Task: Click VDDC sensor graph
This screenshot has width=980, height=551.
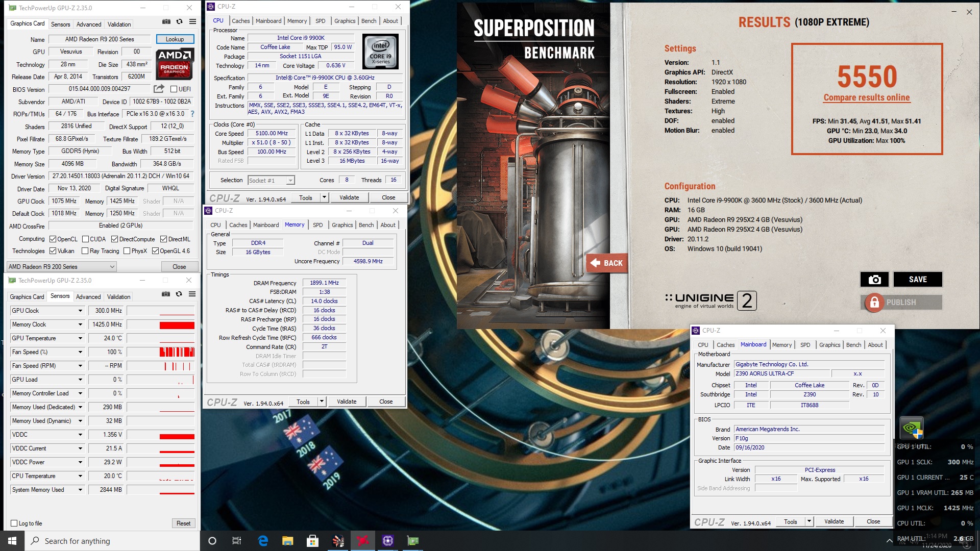Action: [x=161, y=435]
